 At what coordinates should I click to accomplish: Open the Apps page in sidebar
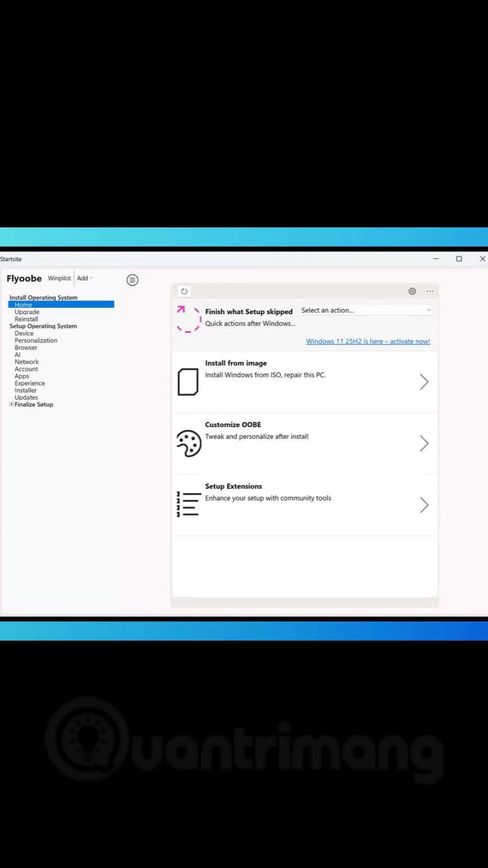[x=22, y=376]
